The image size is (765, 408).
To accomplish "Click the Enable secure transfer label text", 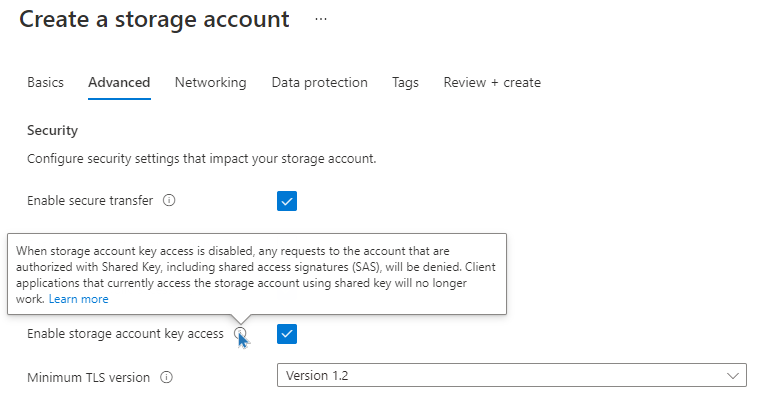I will 90,201.
